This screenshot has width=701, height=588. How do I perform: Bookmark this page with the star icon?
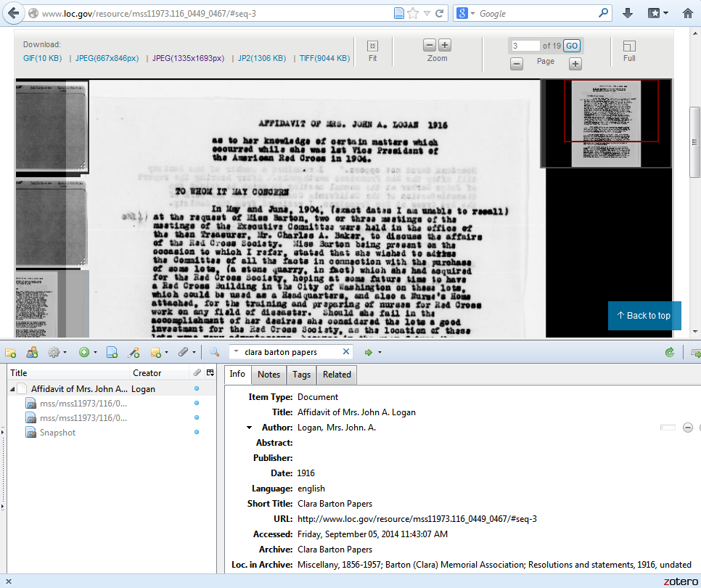(413, 13)
